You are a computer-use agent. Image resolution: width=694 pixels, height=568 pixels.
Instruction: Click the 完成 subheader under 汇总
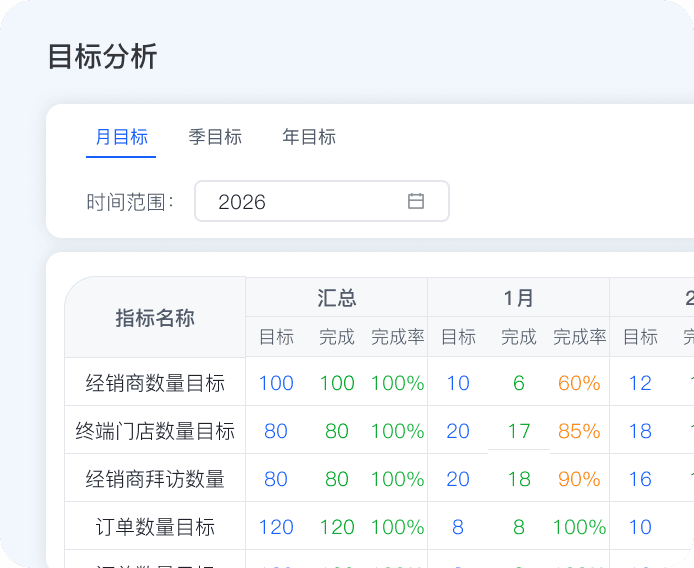(337, 337)
